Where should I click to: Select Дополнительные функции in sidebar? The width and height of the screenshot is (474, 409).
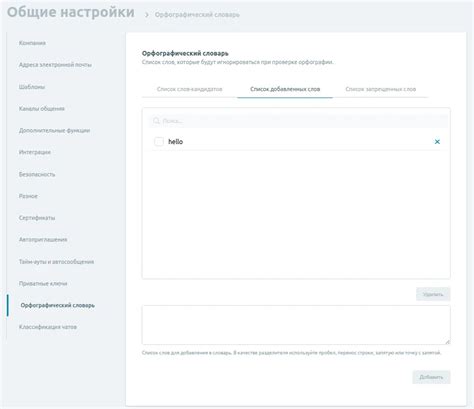click(54, 130)
